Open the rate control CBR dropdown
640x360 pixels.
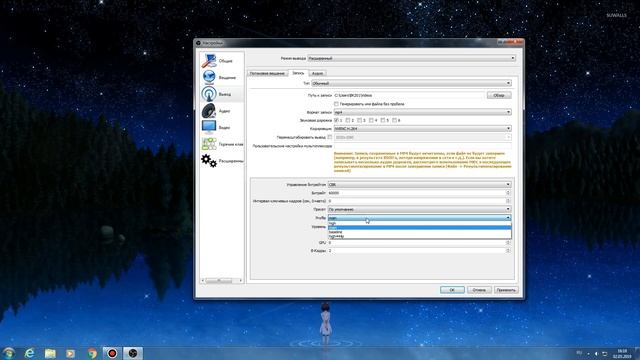pos(420,184)
